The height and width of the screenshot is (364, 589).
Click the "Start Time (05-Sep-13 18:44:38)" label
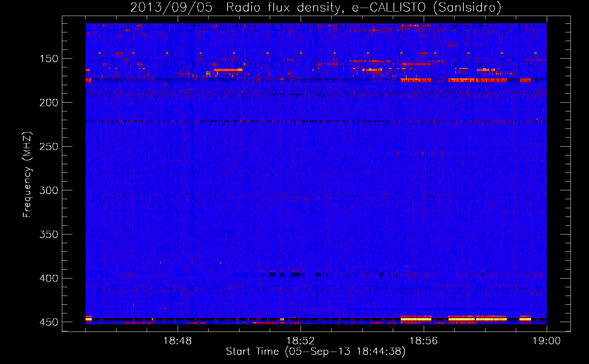(x=316, y=352)
